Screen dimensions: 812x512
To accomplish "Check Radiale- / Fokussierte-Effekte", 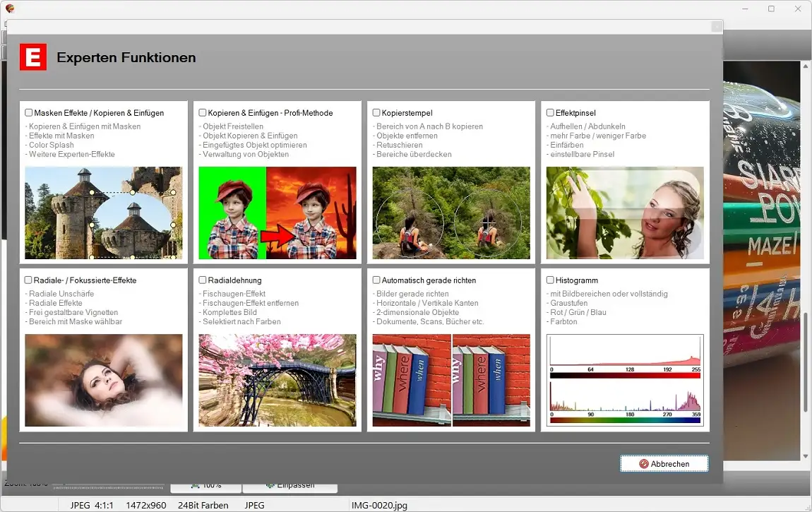I will pos(28,280).
